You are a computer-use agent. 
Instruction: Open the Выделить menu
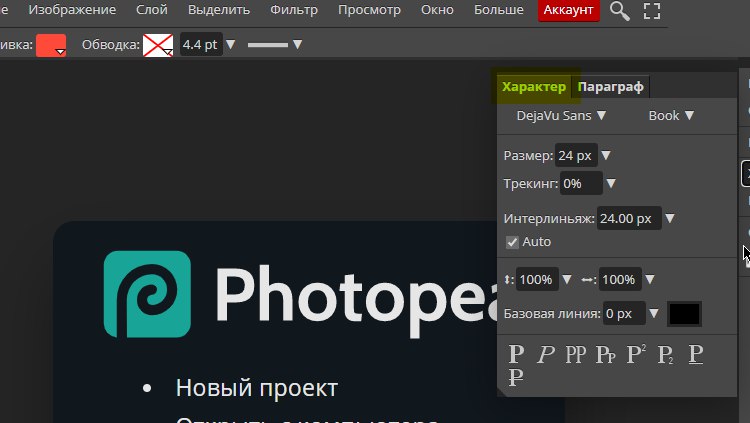tap(219, 10)
